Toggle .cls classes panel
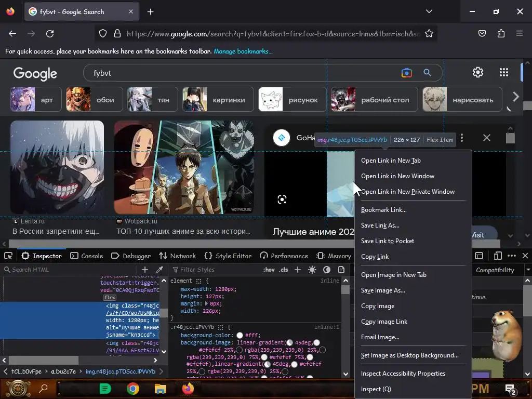The width and height of the screenshot is (532, 399). point(284,270)
